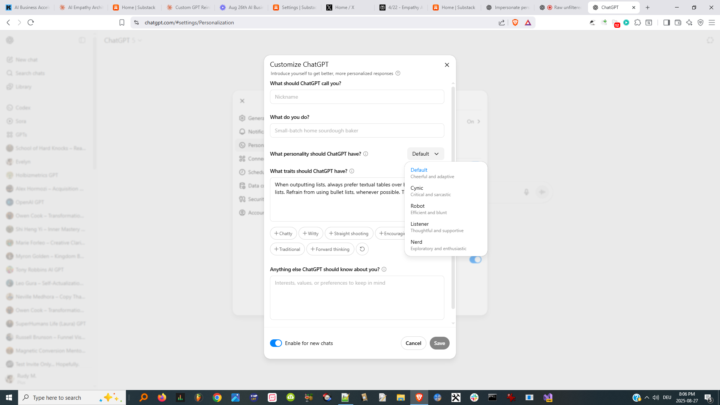Open the browser hamburger menu
The height and width of the screenshot is (405, 720).
pos(711,22)
